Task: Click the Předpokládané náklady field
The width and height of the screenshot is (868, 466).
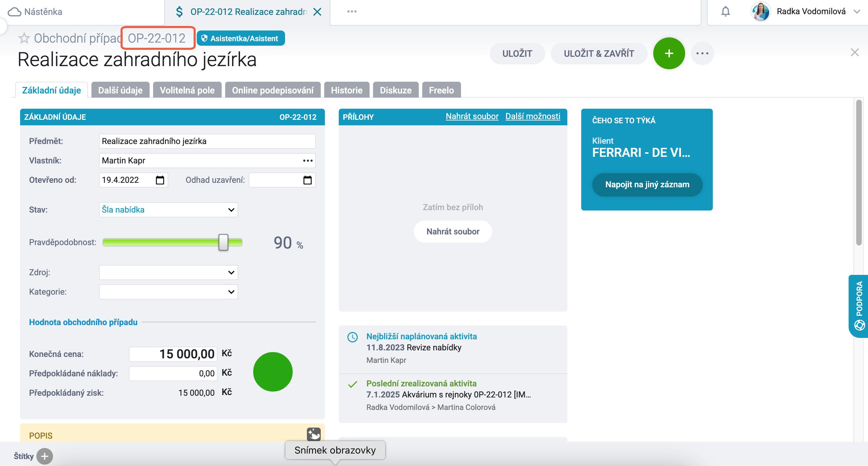Action: (x=173, y=373)
